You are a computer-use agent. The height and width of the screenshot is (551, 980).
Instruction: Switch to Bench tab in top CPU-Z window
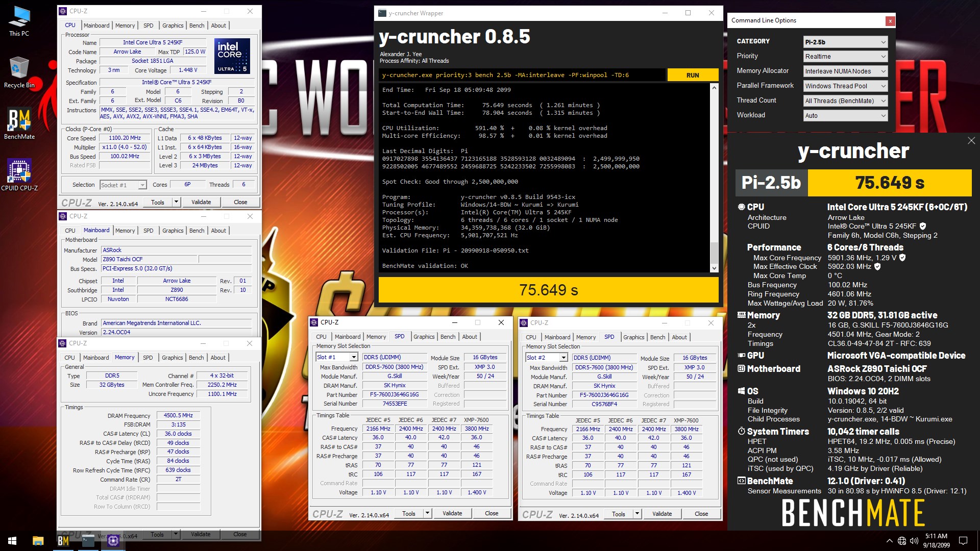coord(197,26)
